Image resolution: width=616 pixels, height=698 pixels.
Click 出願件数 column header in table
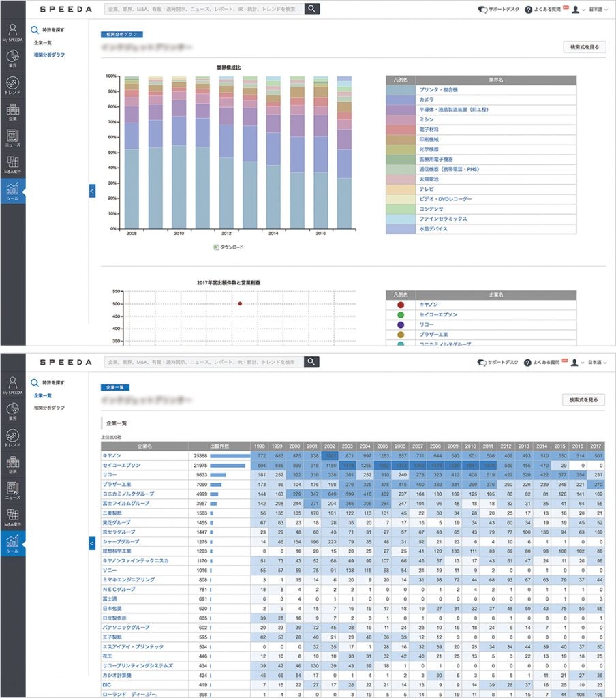pyautogui.click(x=219, y=446)
